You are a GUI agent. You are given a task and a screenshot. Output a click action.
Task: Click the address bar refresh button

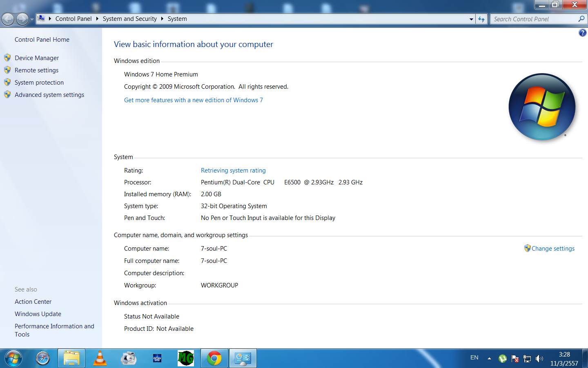482,19
